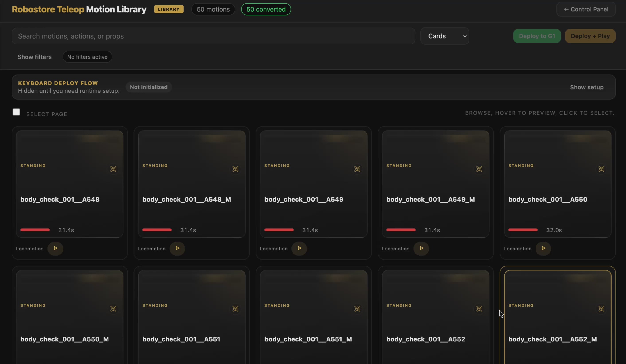The width and height of the screenshot is (626, 364).
Task: Click the 50 motions badge
Action: [x=213, y=9]
